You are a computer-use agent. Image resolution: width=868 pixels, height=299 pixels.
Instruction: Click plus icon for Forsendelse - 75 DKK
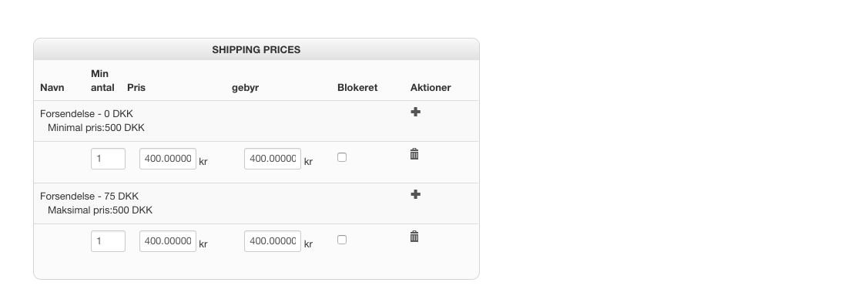(415, 194)
